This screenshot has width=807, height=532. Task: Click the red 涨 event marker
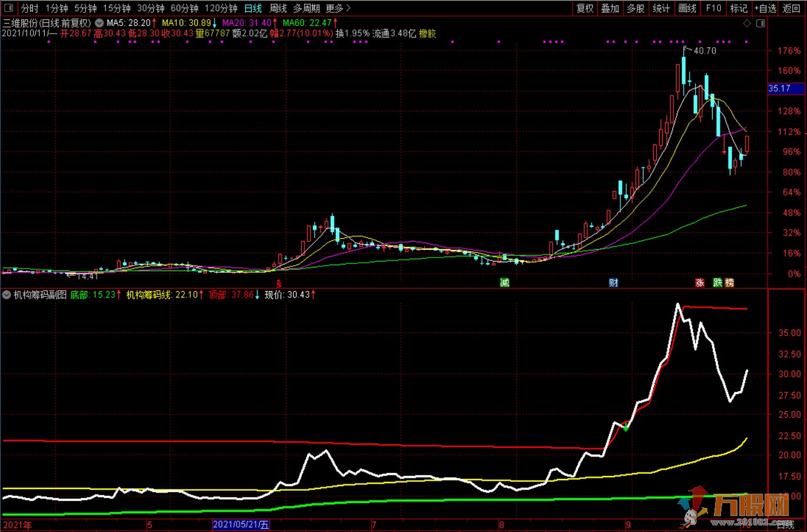coord(700,283)
